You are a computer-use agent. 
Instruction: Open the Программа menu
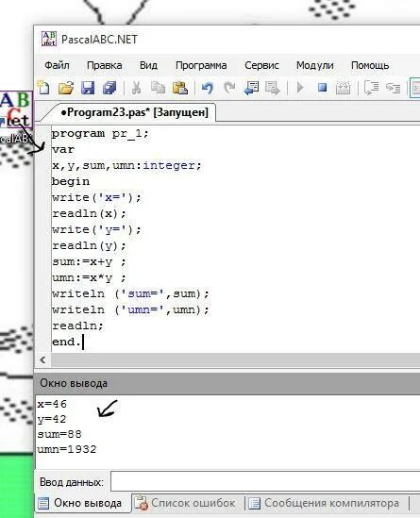[201, 65]
